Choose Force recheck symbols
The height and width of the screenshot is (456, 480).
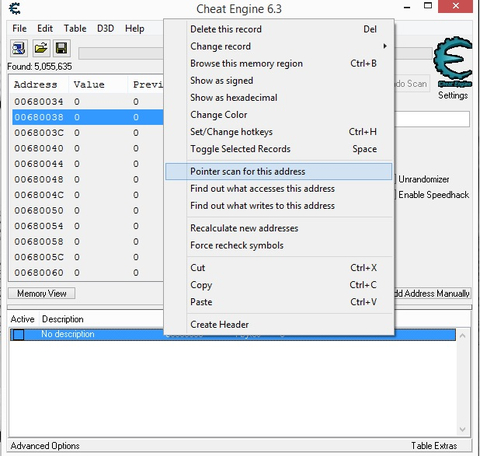(279, 245)
